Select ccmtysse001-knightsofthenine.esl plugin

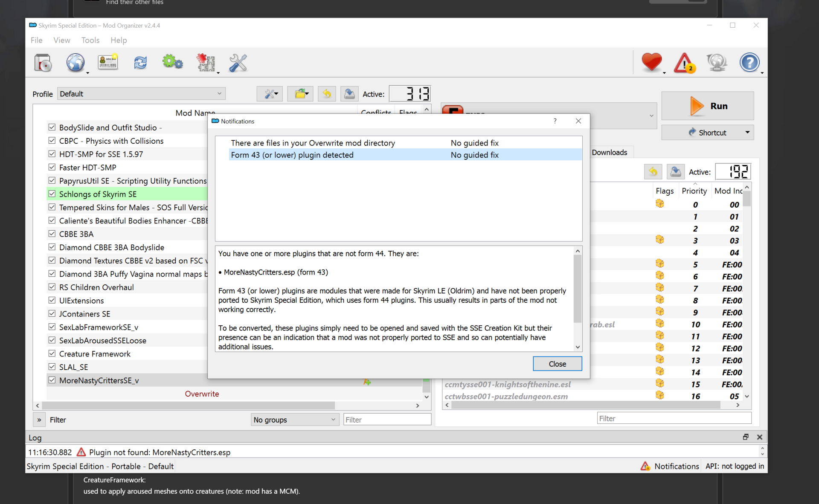[x=508, y=384]
